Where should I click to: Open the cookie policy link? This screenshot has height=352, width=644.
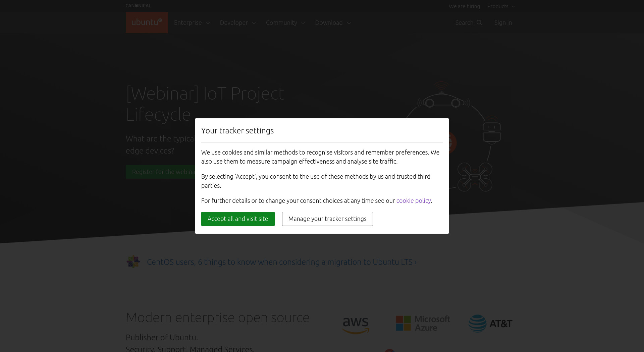414,200
